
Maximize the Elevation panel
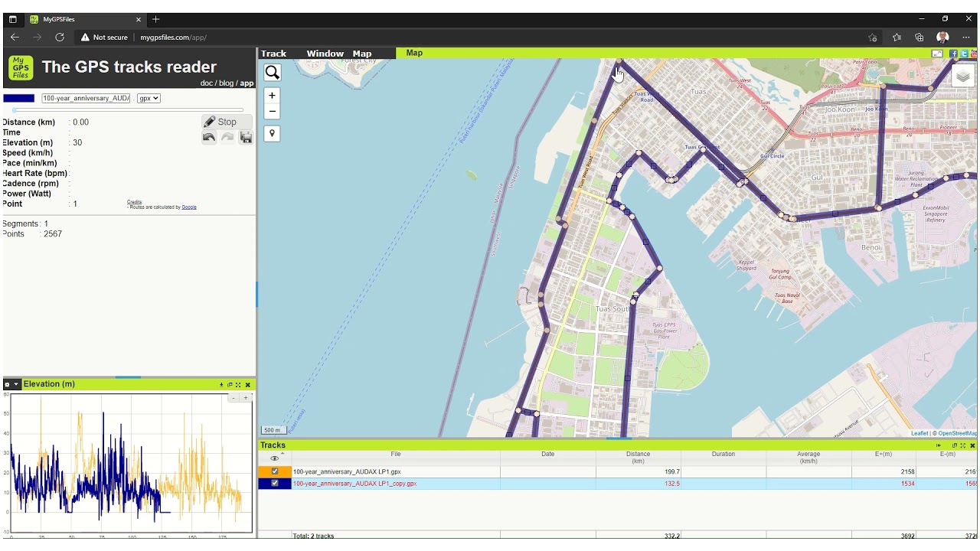238,385
